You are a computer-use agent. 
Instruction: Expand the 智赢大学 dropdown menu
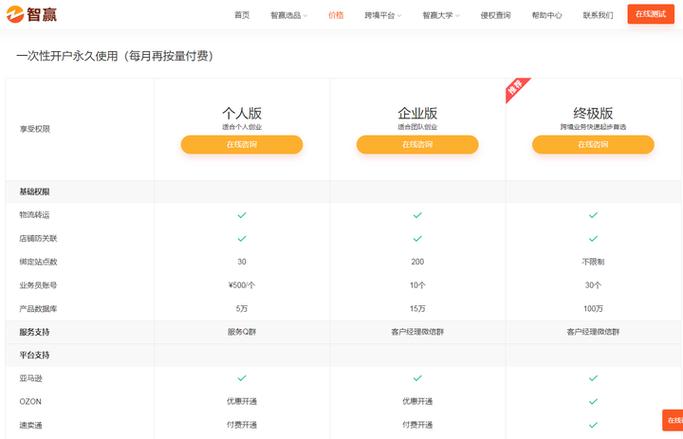[x=441, y=15]
